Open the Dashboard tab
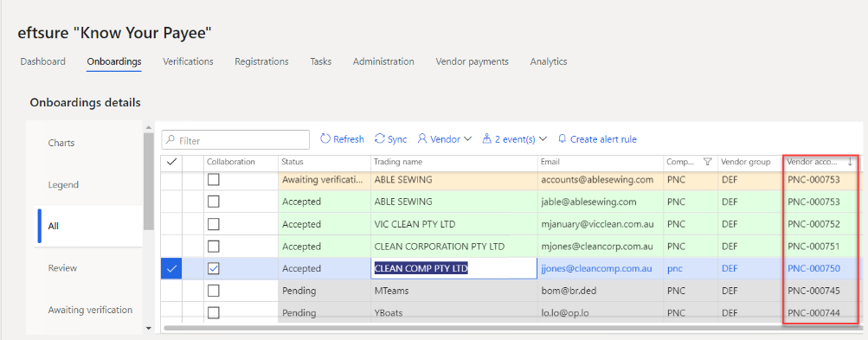 [42, 61]
